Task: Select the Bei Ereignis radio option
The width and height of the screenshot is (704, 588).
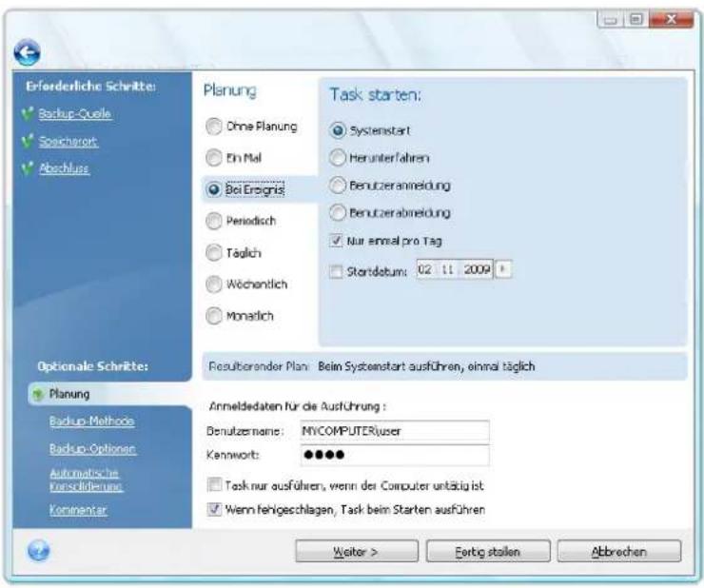Action: (x=214, y=189)
